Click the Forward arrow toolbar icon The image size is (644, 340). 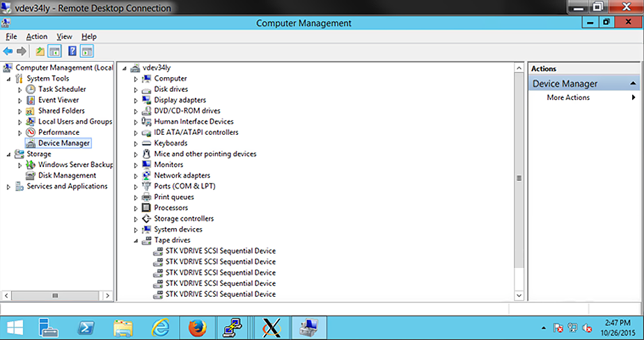[22, 51]
